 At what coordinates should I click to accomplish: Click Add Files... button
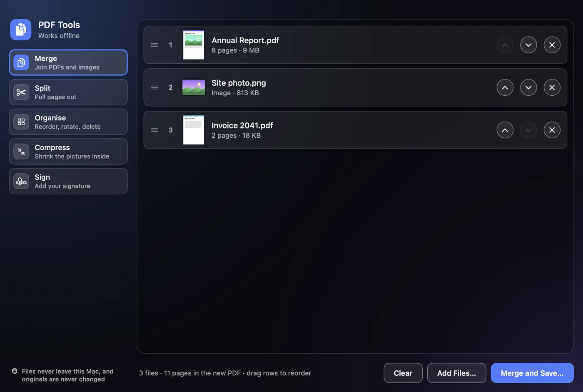[x=456, y=373]
